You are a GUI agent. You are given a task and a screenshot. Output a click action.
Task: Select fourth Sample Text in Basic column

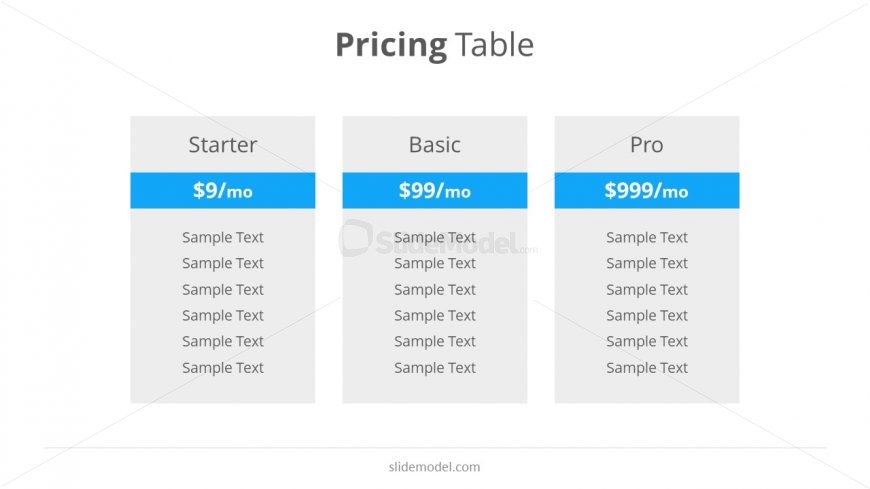tap(434, 316)
